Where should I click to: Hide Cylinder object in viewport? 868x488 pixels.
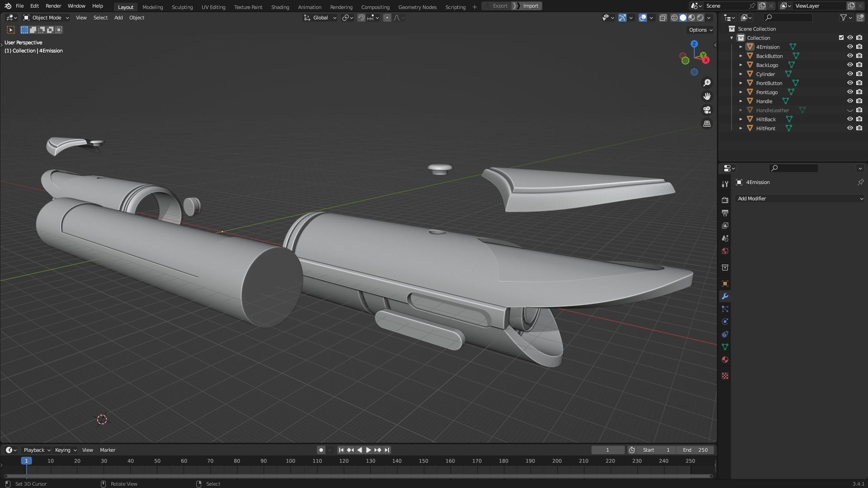pyautogui.click(x=850, y=74)
